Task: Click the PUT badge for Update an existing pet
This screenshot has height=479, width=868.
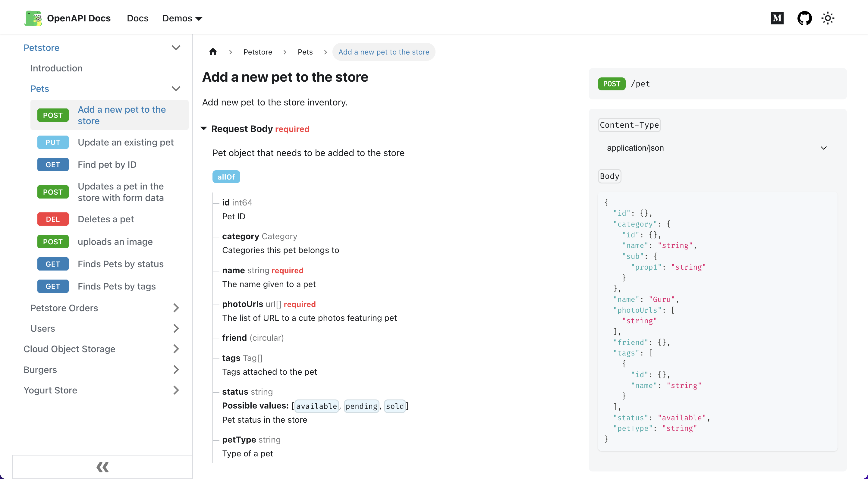Action: tap(53, 142)
